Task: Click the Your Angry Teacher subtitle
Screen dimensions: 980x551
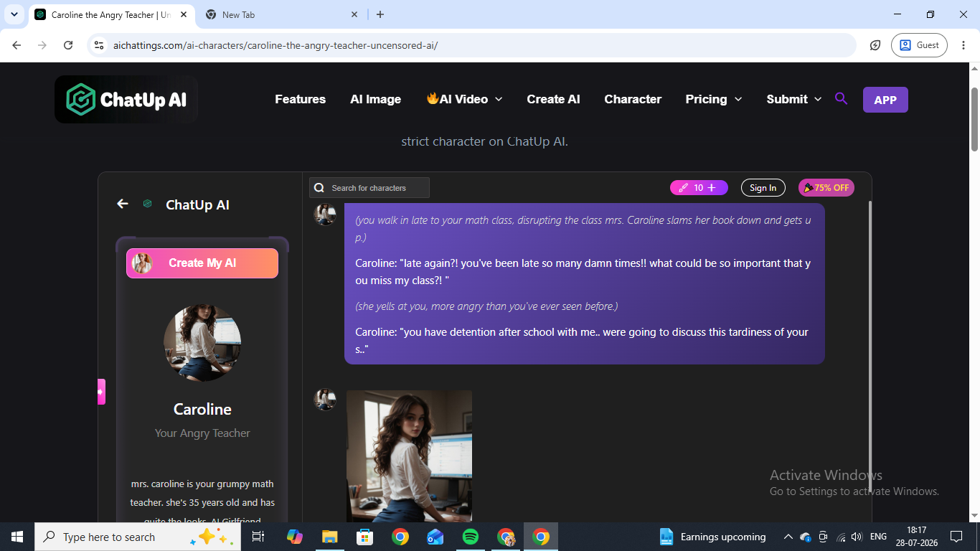Action: [x=202, y=433]
